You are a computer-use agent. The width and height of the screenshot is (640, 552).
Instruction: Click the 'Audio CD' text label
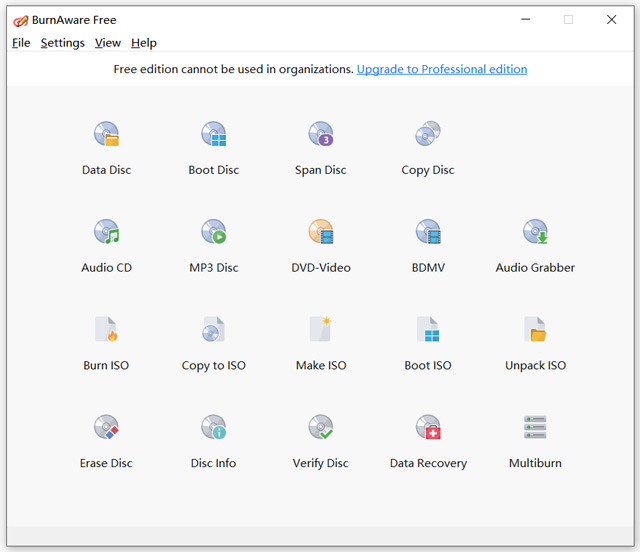(107, 268)
